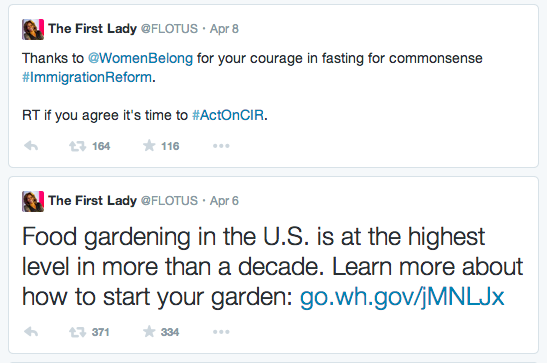Reply to the food gardening tweet
This screenshot has width=547, height=363.
(31, 332)
